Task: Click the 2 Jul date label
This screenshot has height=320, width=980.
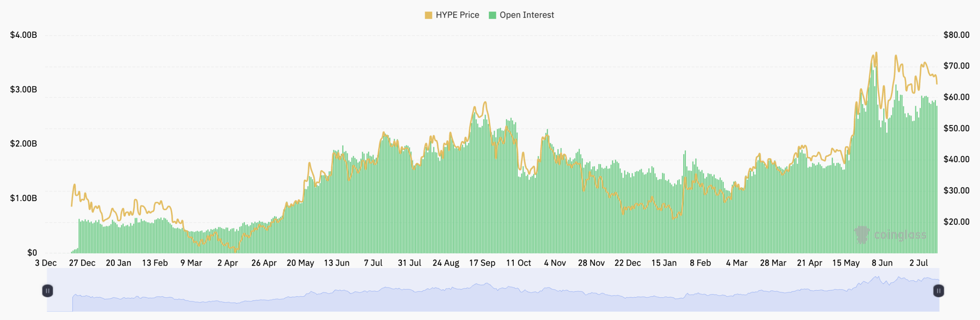Action: coord(918,263)
